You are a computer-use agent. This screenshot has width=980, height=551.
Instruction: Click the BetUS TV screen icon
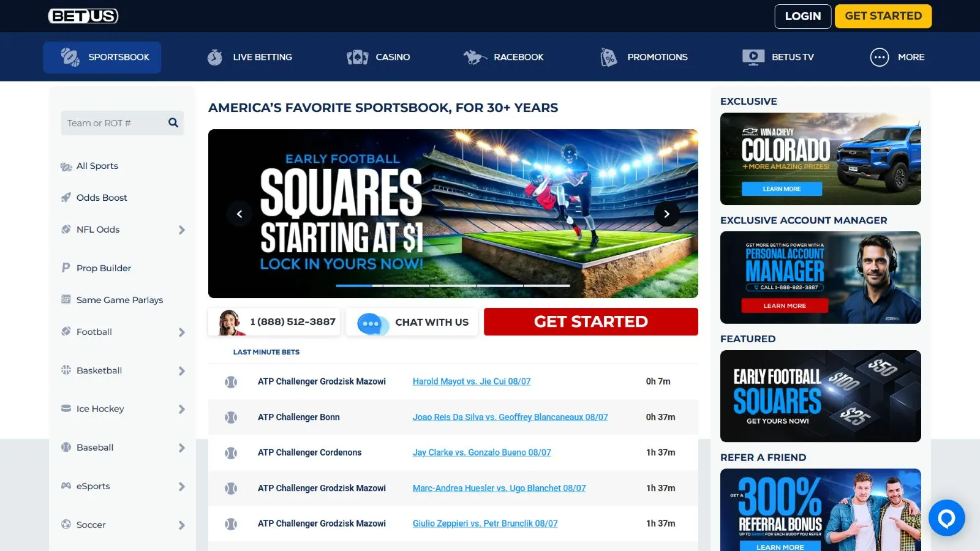pyautogui.click(x=753, y=57)
